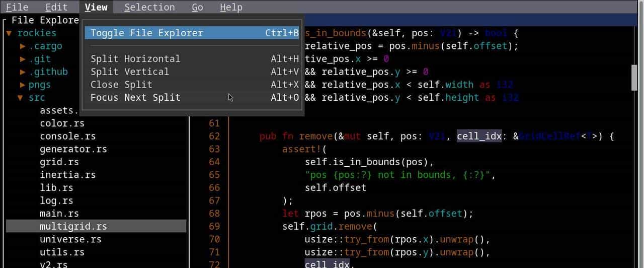The image size is (644, 268).
Task: Open generator.rs in the file tree
Action: point(73,149)
